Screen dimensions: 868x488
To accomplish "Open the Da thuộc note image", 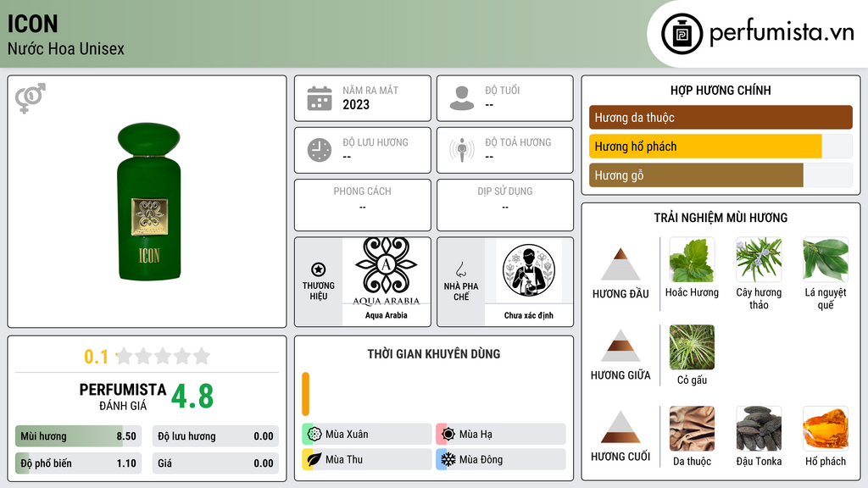I will click(x=692, y=429).
